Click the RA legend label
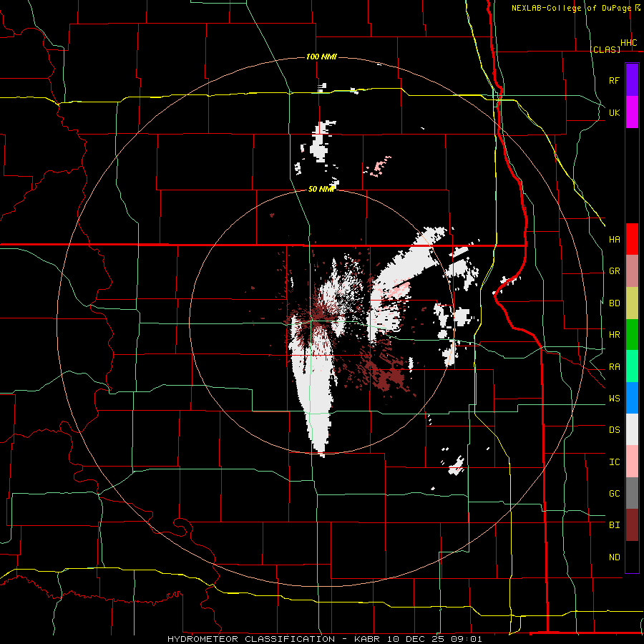This screenshot has width=644, height=644. (x=614, y=367)
